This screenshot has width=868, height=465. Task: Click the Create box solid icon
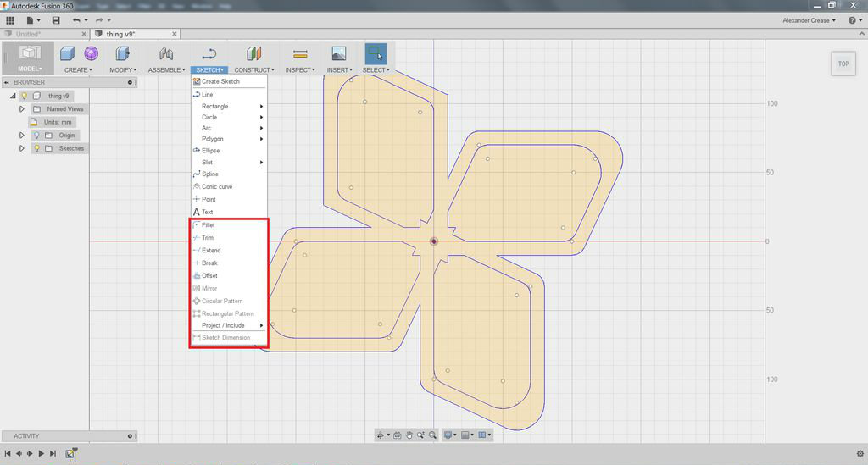click(x=68, y=53)
